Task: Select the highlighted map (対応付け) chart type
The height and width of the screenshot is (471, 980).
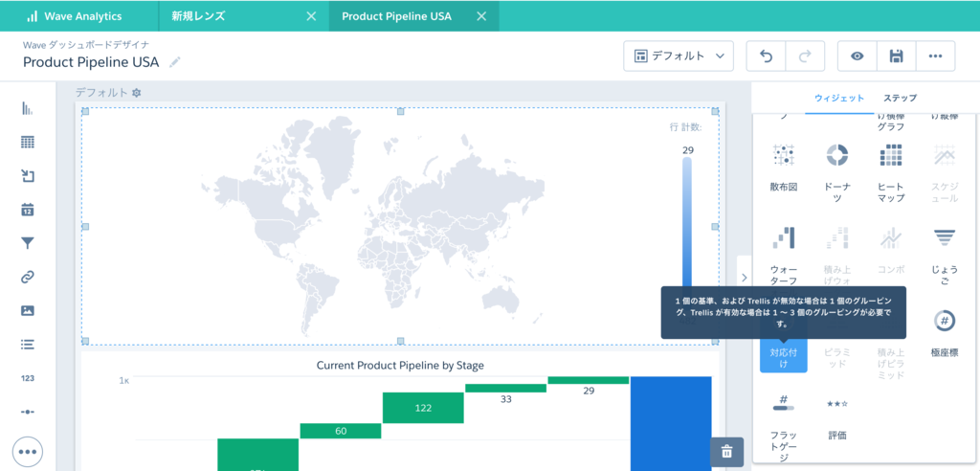Action: [x=784, y=354]
